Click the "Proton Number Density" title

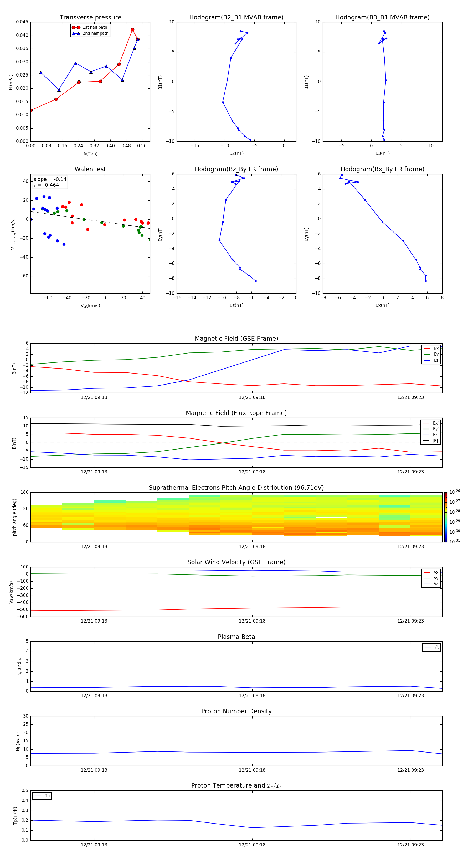pyautogui.click(x=236, y=711)
